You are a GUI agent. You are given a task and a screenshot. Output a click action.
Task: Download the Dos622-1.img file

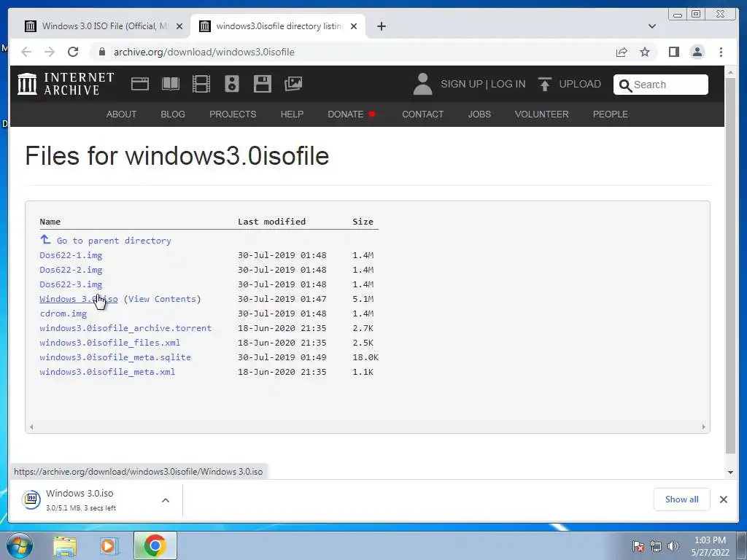[71, 255]
